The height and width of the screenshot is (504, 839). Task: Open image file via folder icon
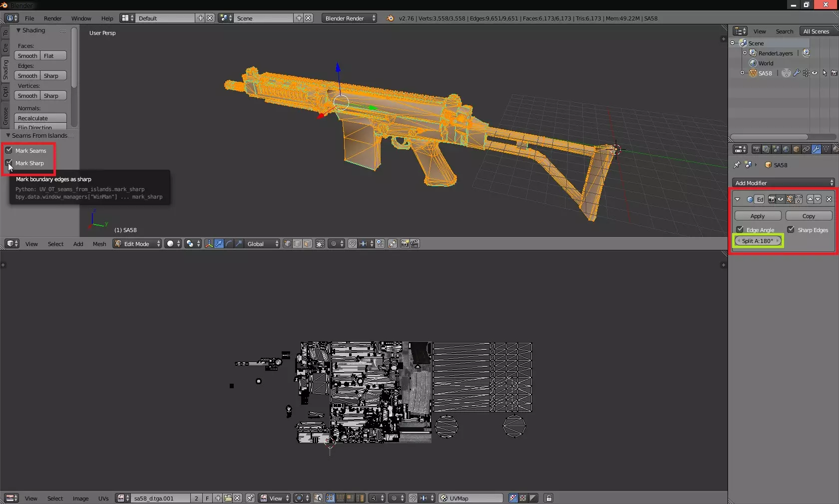click(x=228, y=498)
